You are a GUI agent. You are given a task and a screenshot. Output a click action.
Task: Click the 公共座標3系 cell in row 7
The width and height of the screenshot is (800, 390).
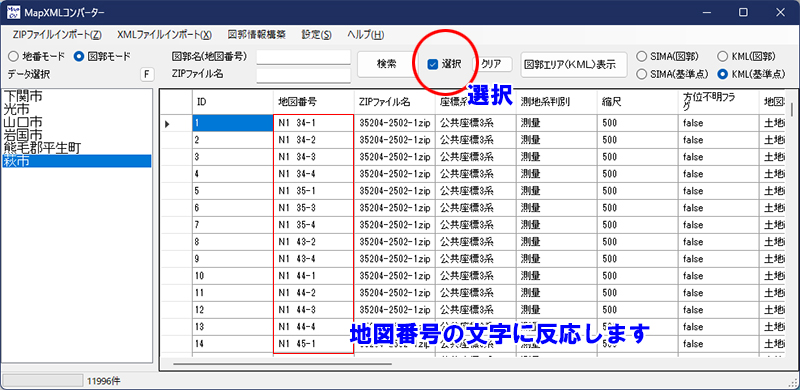pyautogui.click(x=476, y=225)
